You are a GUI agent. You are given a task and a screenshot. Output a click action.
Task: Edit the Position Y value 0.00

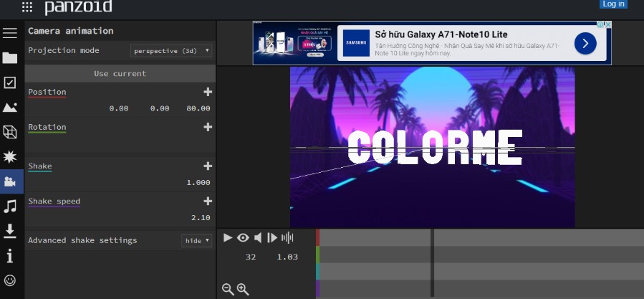pyautogui.click(x=160, y=108)
